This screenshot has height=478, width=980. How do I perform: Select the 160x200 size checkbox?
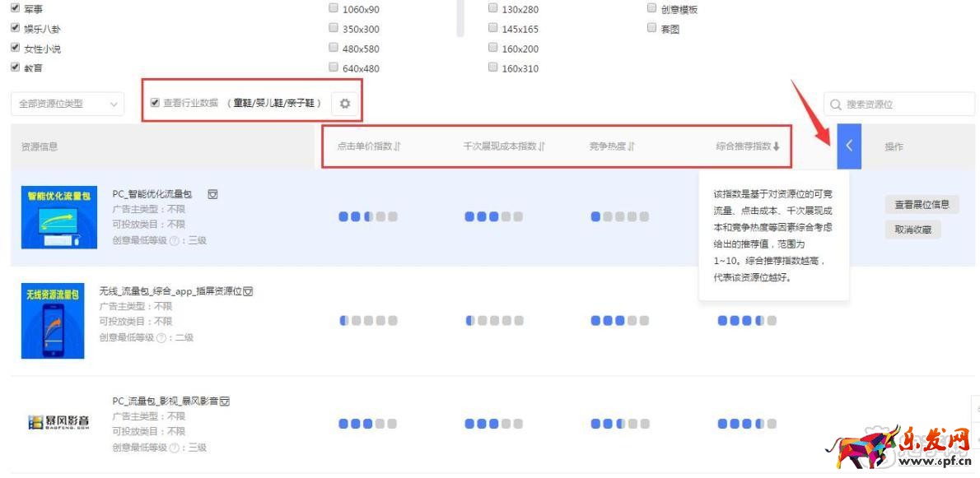[493, 48]
